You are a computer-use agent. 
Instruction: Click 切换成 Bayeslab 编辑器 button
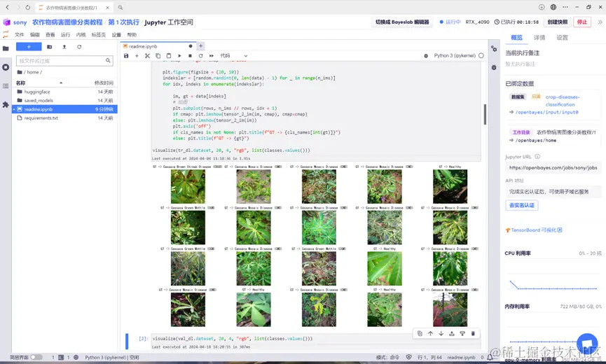point(402,22)
